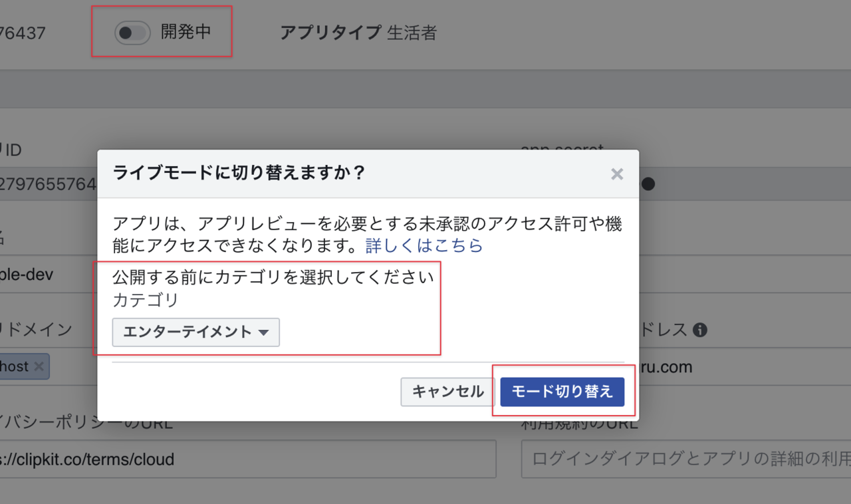Viewport: 851px width, 504px height.
Task: Click the キャンセル button
Action: point(447,392)
